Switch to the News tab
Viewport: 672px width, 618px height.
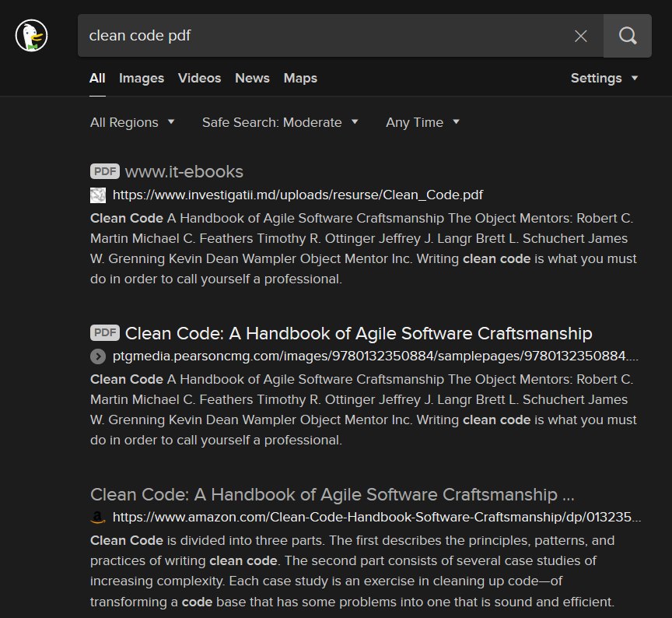(252, 78)
